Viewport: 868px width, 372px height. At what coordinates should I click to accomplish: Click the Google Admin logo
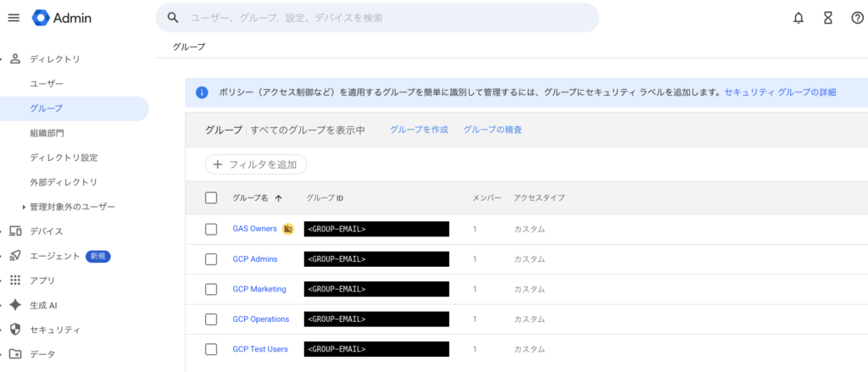coord(61,18)
